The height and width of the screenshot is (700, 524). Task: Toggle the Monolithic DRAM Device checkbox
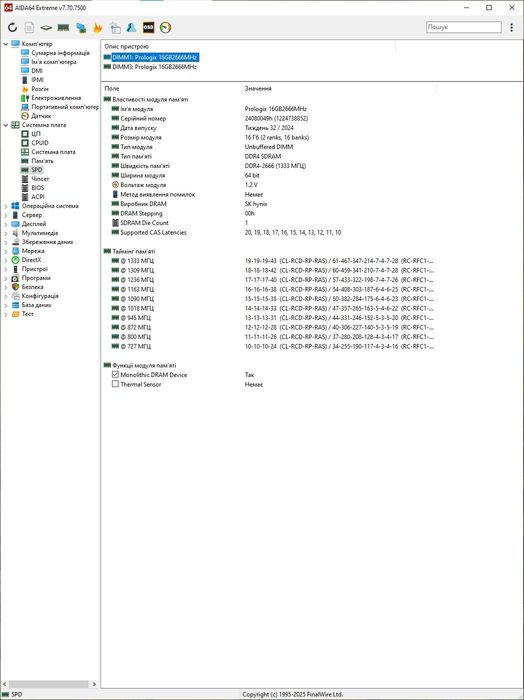[x=115, y=375]
